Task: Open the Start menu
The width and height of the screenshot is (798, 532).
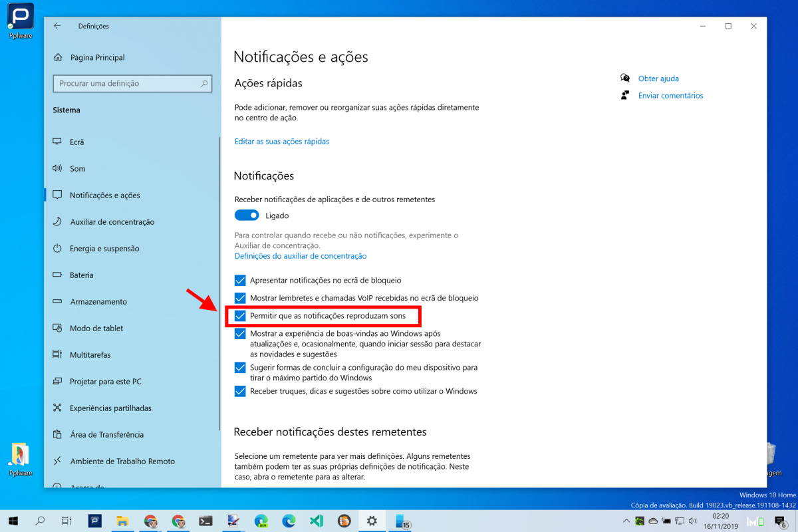Action: point(13,521)
